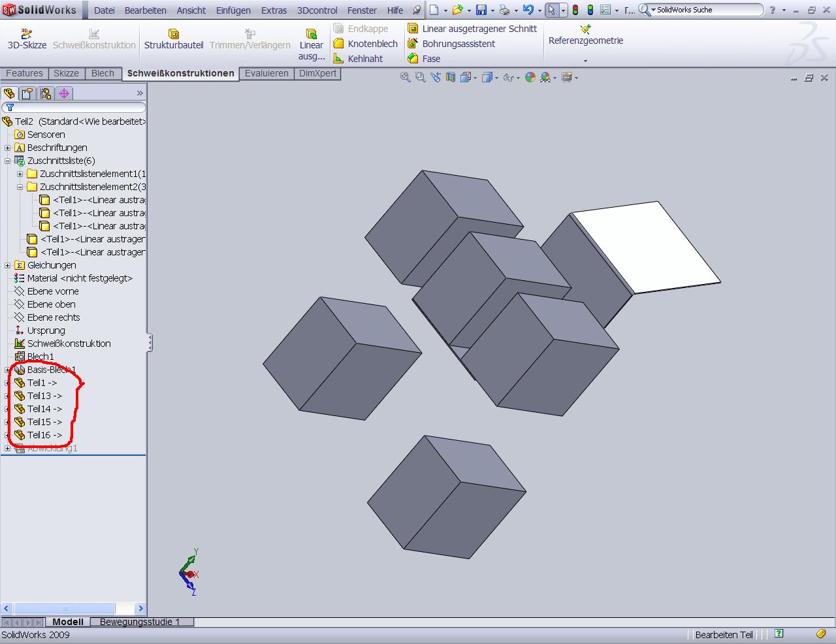
Task: Toggle the section view icon
Action: pyautogui.click(x=451, y=78)
